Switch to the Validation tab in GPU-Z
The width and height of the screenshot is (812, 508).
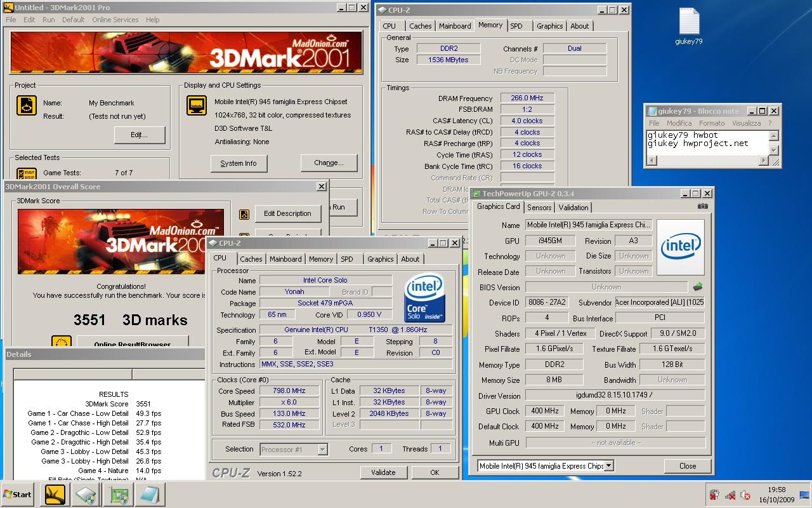(573, 208)
